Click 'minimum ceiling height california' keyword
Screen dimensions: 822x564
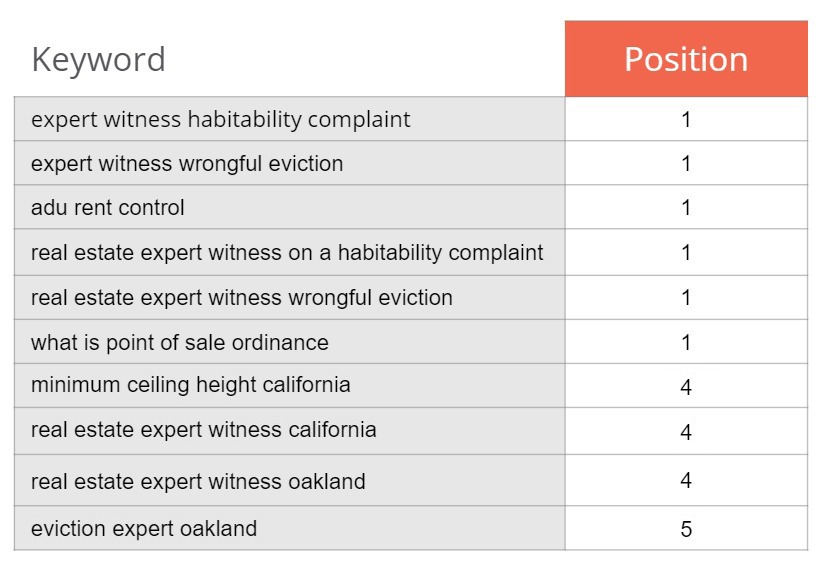coord(190,385)
